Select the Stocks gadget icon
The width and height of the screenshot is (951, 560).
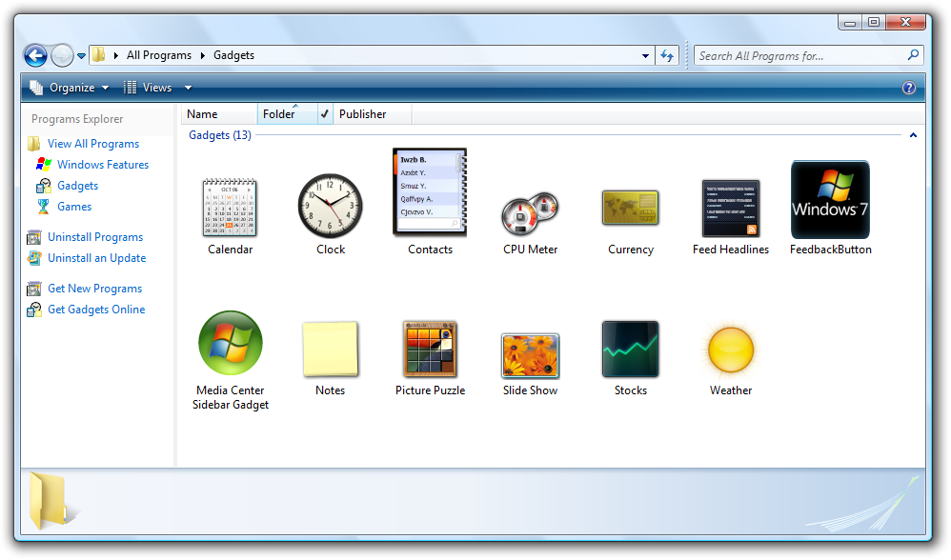630,349
